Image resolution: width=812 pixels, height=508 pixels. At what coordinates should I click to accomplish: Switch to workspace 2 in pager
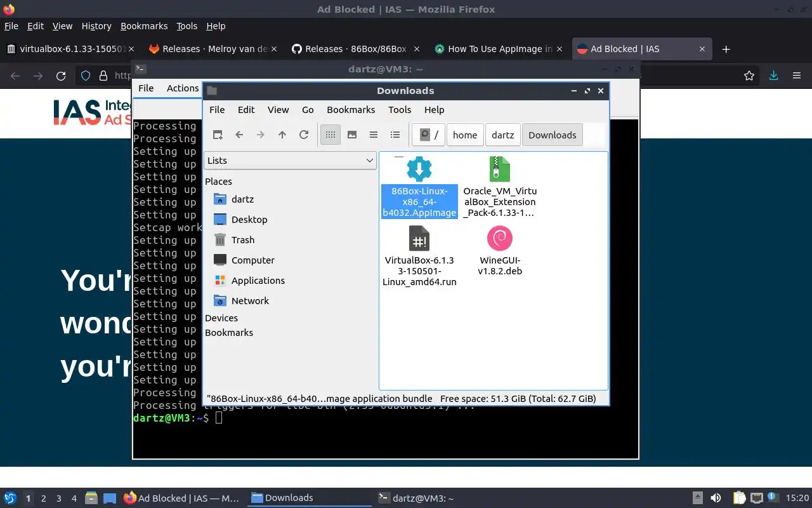43,498
